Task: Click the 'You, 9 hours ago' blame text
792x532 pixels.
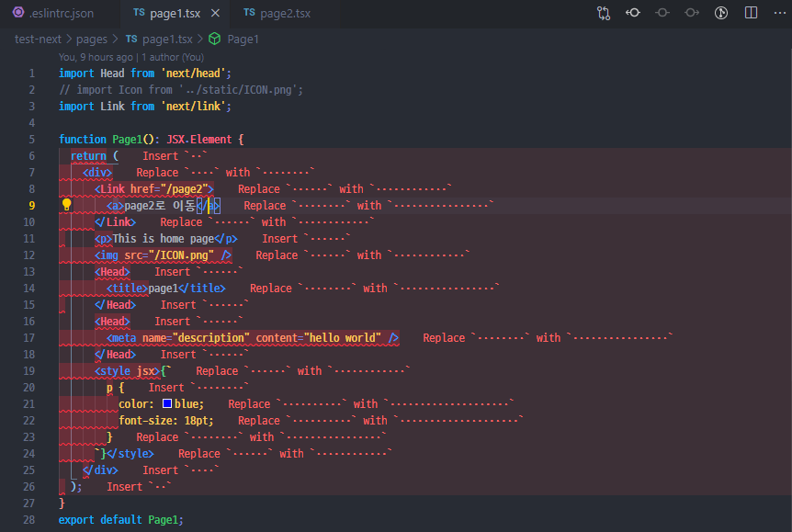Action: click(96, 57)
